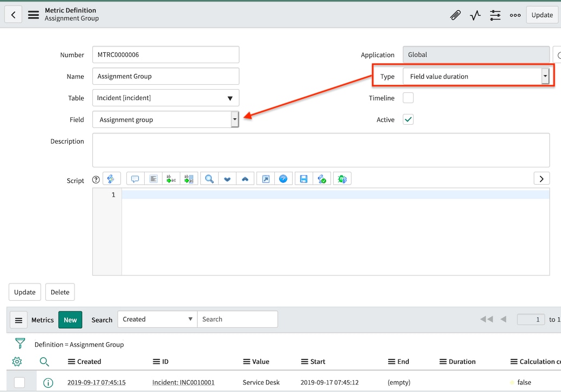561x392 pixels.
Task: Open the Created search field dropdown
Action: [x=158, y=319]
